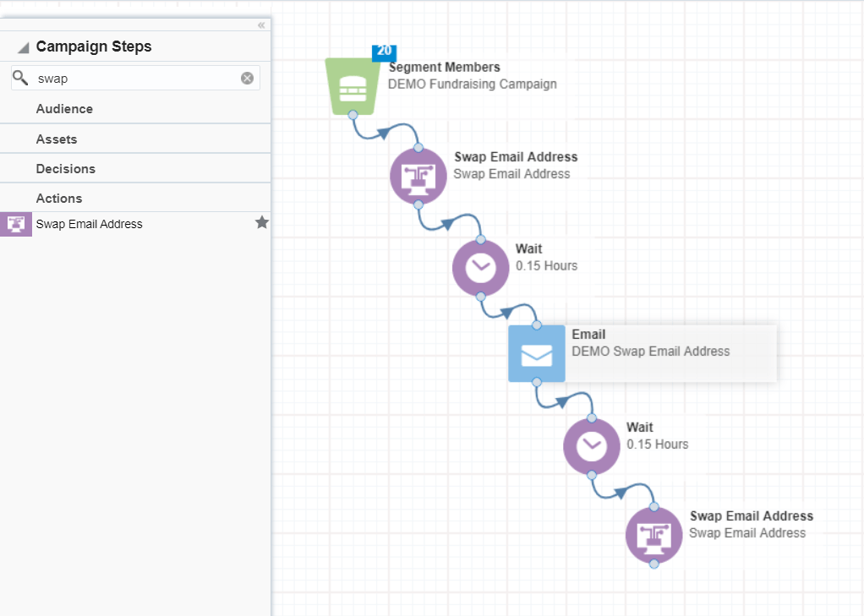Click the Segment Members output connector dot
864x616 pixels.
click(x=353, y=115)
